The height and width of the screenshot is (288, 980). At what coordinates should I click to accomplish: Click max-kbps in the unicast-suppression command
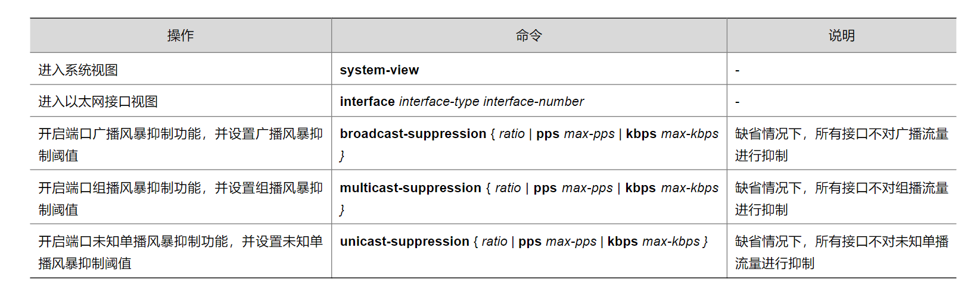pyautogui.click(x=671, y=242)
